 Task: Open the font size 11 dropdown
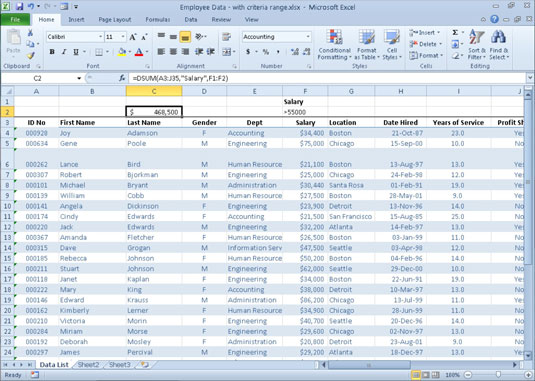(123, 36)
